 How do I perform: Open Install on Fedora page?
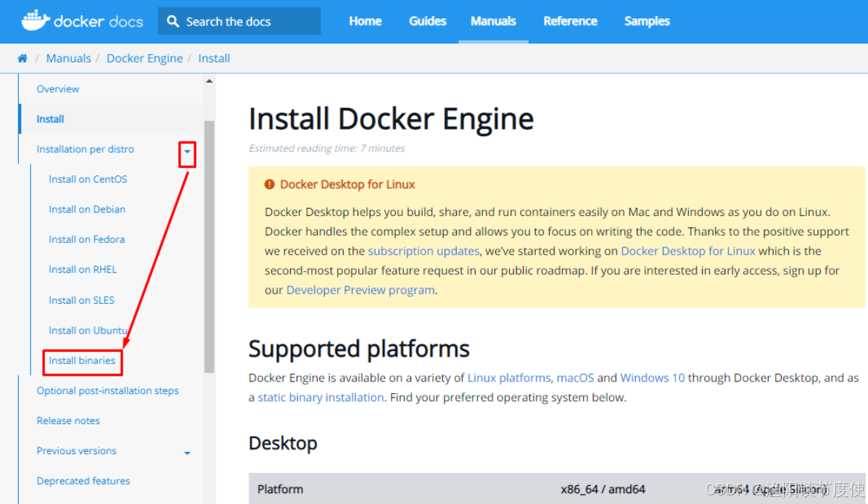click(x=86, y=239)
